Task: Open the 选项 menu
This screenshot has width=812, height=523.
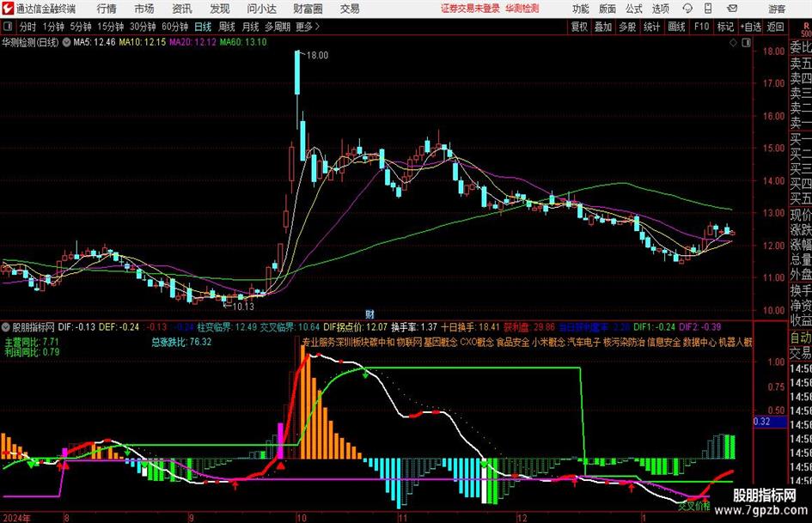Action: point(661,9)
